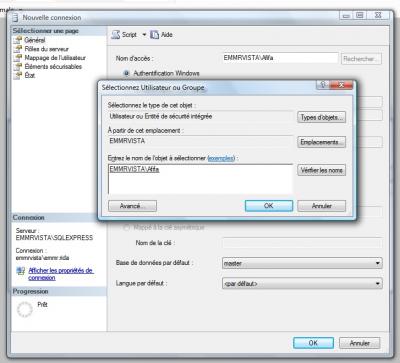Confirm with OK in the user selection dialog

coord(269,206)
